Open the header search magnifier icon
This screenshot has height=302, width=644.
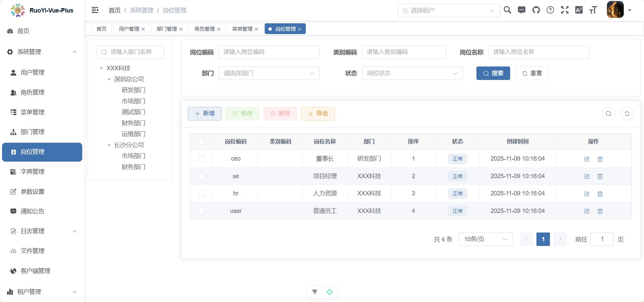tap(507, 10)
